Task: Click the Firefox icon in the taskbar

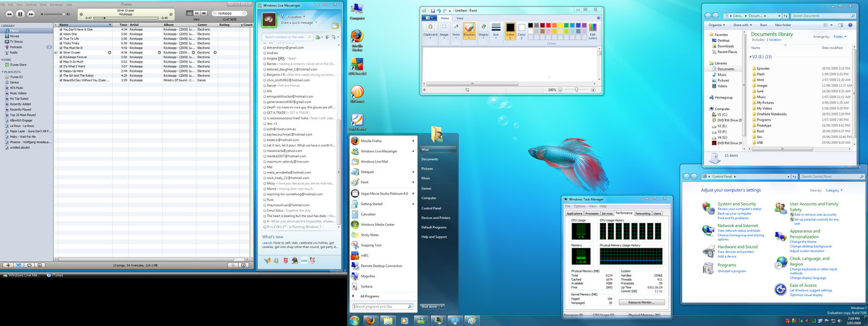Action: click(371, 321)
